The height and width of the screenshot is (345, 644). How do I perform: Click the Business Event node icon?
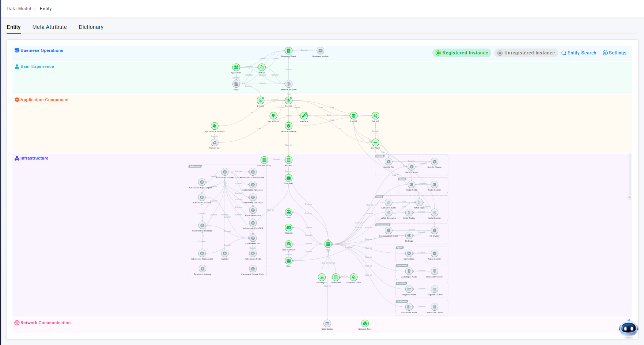289,51
